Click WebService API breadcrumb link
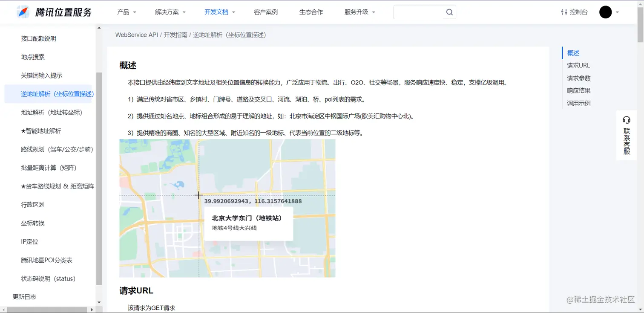 tap(137, 35)
